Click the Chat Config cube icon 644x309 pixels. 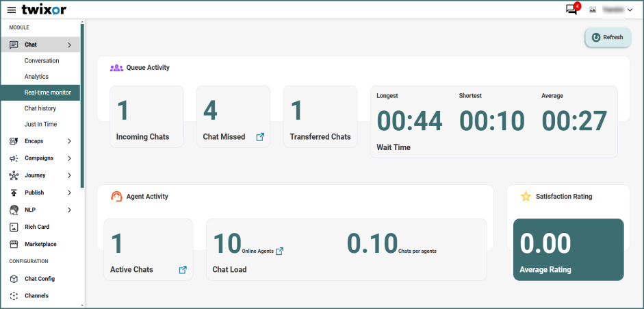[x=14, y=279]
